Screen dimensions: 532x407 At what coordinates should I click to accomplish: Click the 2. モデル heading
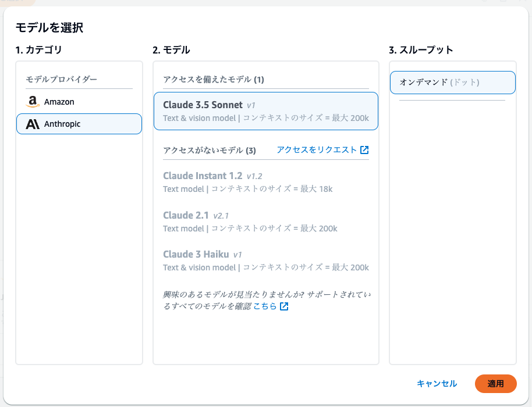[171, 50]
